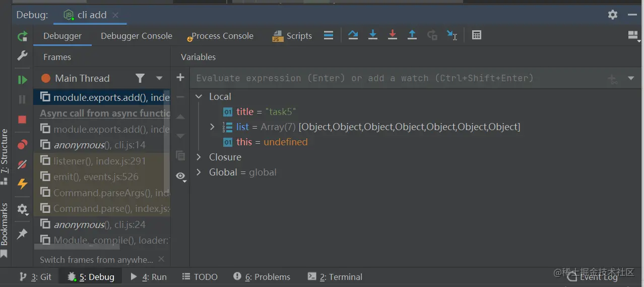This screenshot has width=644, height=287.
Task: Dismiss the Switch frames hint
Action: (161, 259)
